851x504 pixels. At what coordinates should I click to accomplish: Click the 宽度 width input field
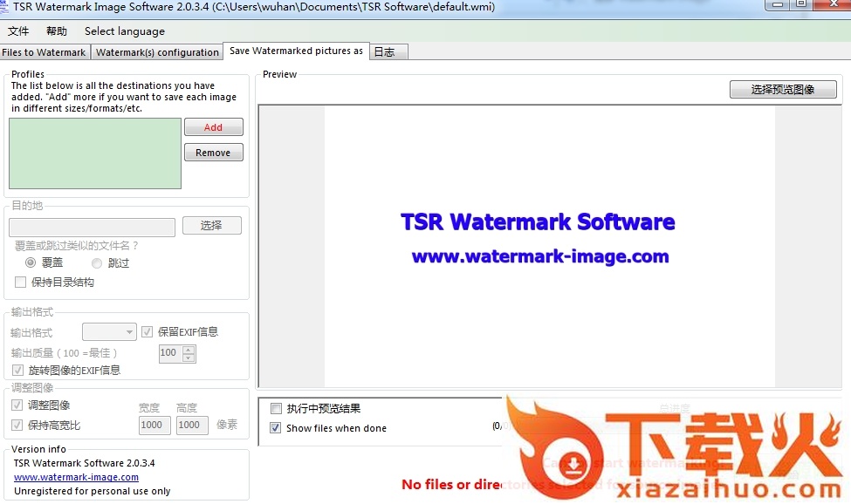(154, 426)
